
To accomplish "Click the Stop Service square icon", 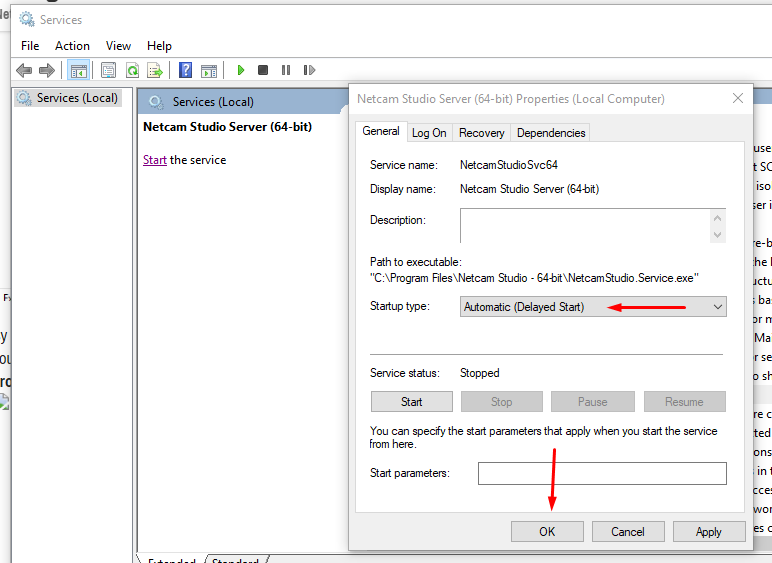I will click(263, 70).
